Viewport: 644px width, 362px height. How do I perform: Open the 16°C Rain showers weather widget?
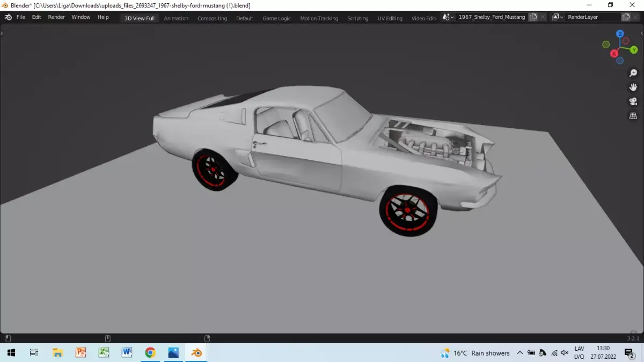[475, 353]
